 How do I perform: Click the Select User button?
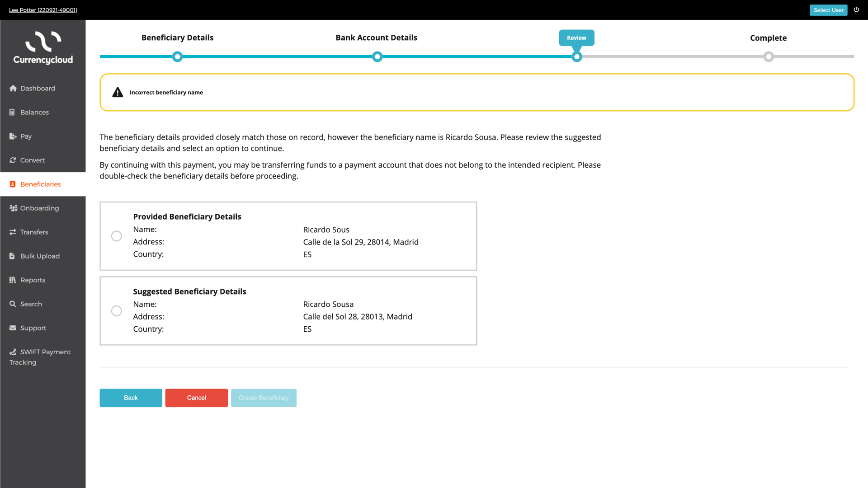point(828,10)
